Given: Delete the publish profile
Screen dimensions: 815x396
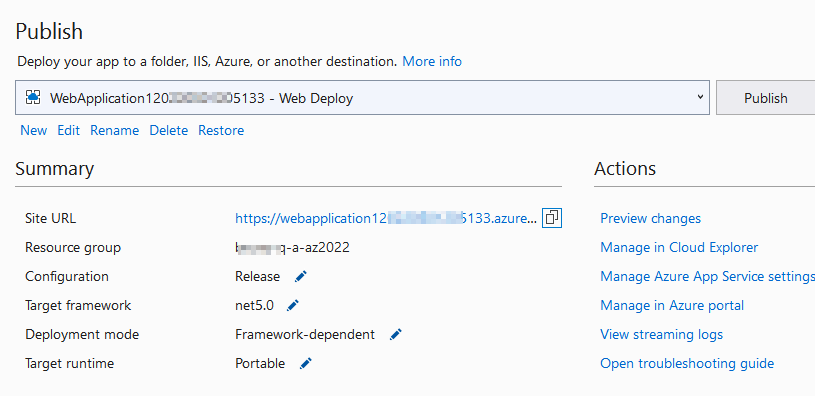Looking at the screenshot, I should tap(168, 130).
